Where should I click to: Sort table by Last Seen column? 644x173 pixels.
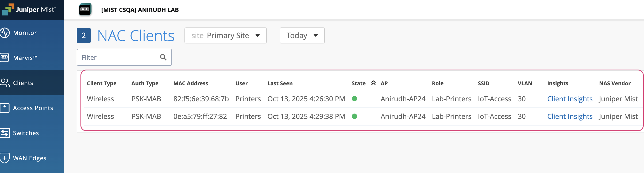(x=280, y=83)
